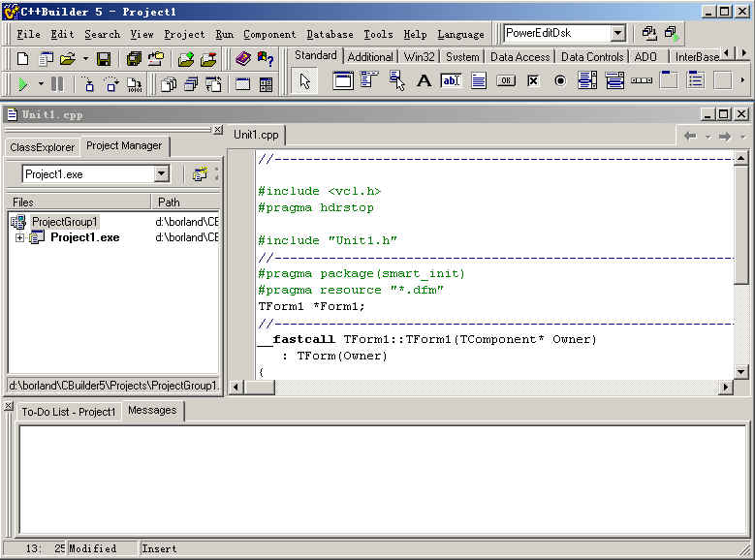Click the code editor scroll down arrow

click(x=741, y=371)
